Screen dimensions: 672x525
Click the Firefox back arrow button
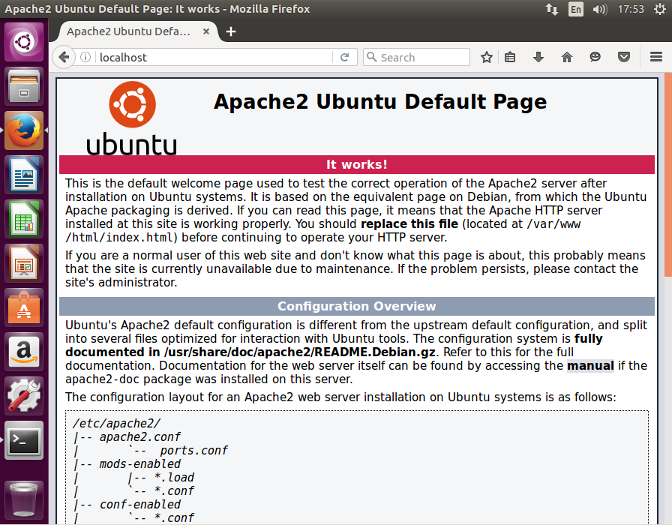click(x=64, y=57)
